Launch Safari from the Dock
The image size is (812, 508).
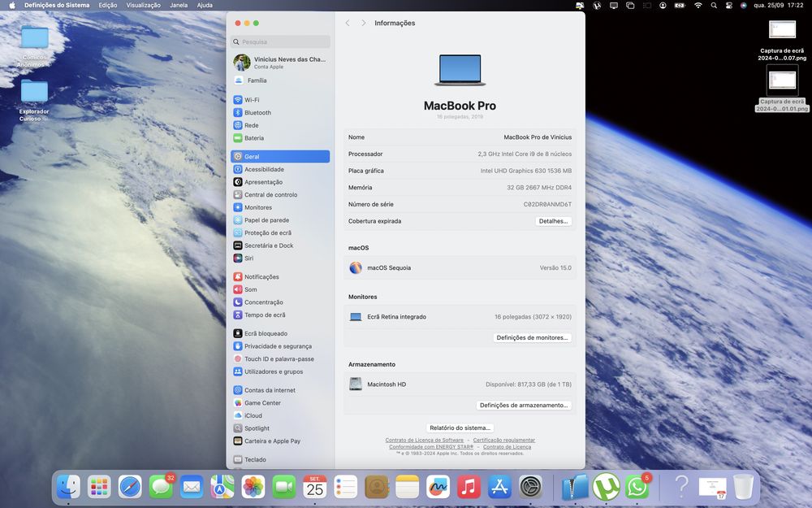pyautogui.click(x=130, y=487)
